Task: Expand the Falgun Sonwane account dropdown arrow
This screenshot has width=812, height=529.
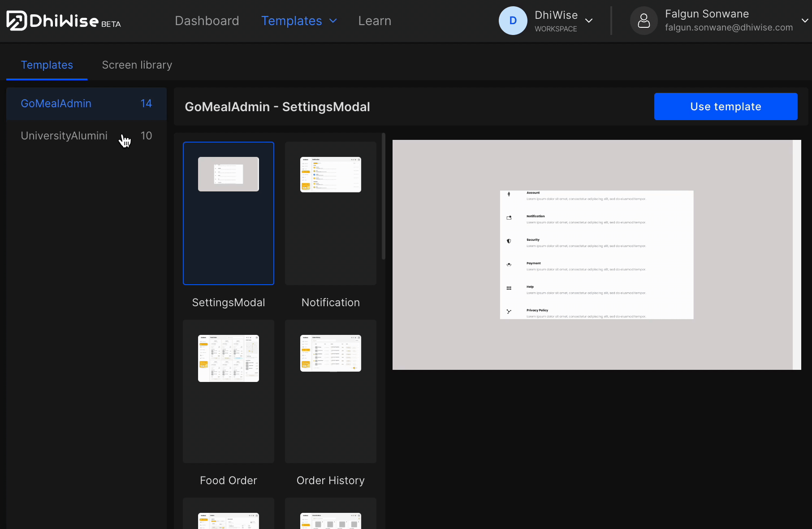Action: [805, 21]
